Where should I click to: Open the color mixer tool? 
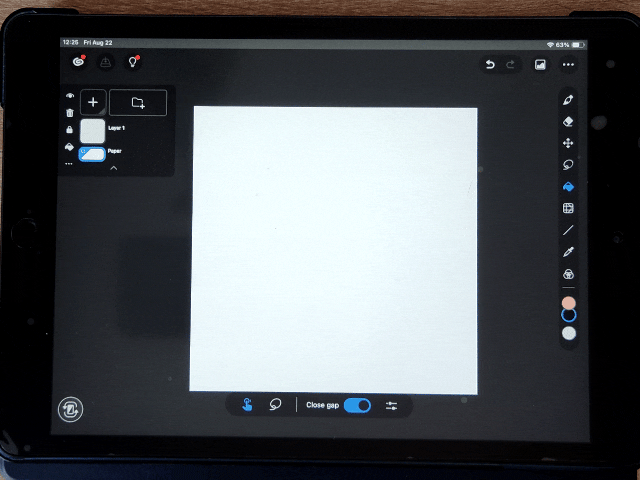(x=568, y=274)
